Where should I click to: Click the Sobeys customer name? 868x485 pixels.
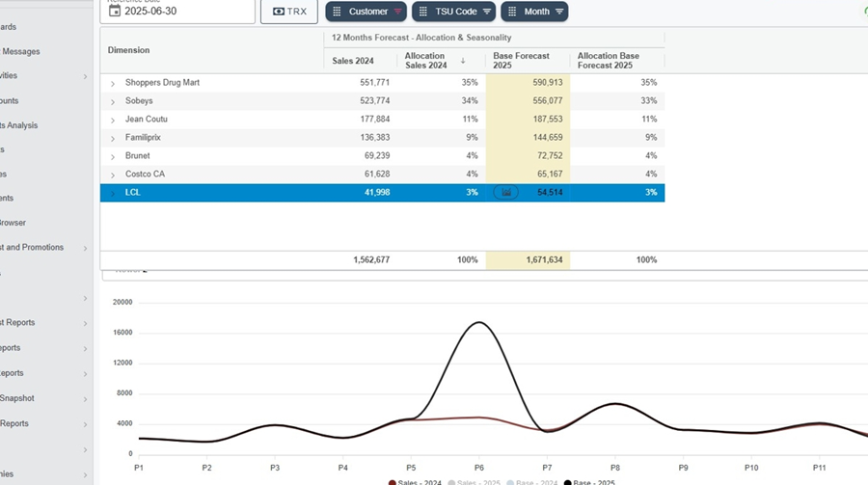pyautogui.click(x=139, y=101)
